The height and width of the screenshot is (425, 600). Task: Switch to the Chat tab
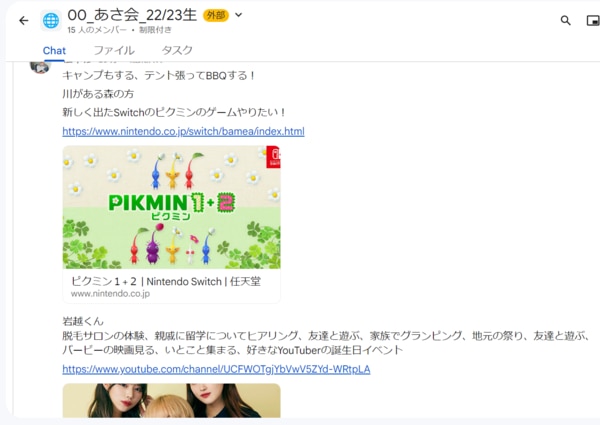pos(54,50)
